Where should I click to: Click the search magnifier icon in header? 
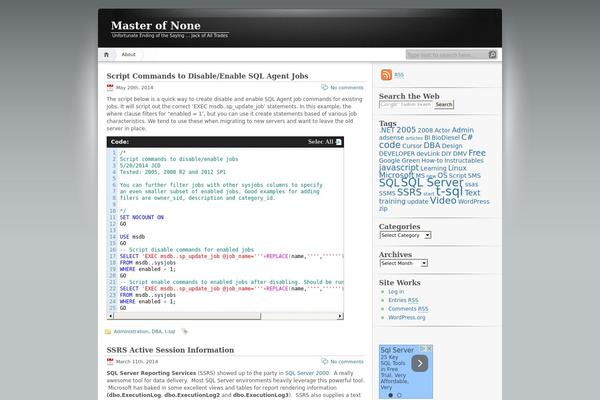pyautogui.click(x=492, y=55)
